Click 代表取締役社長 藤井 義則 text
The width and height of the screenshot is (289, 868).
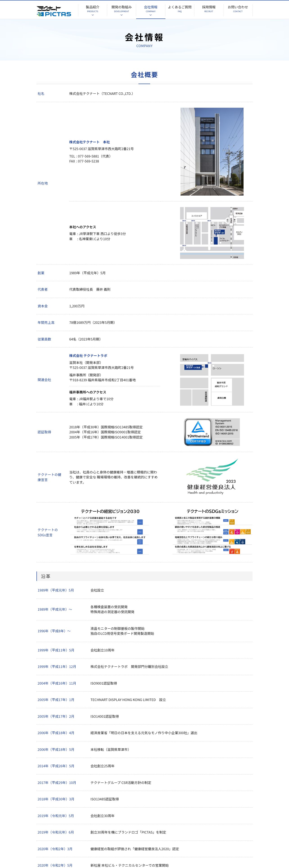pos(90,289)
